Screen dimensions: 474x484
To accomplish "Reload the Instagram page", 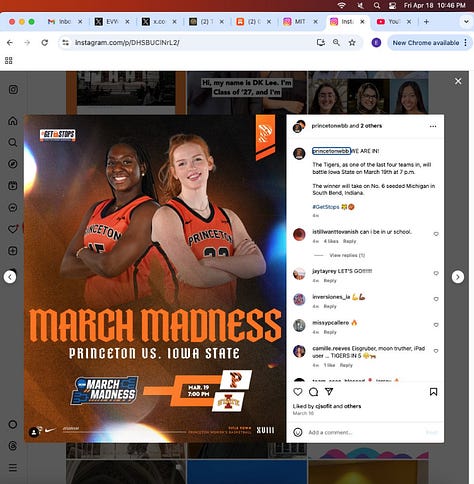I will point(44,42).
